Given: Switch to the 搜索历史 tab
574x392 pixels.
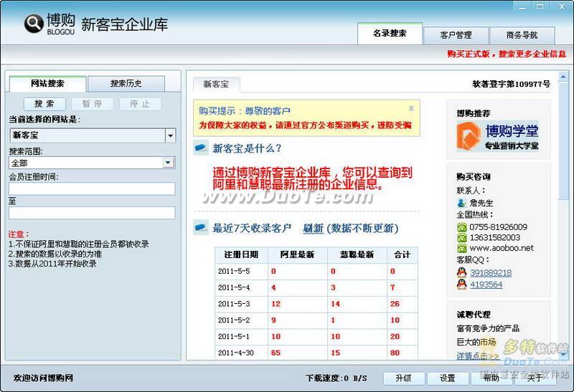Looking at the screenshot, I should [126, 84].
